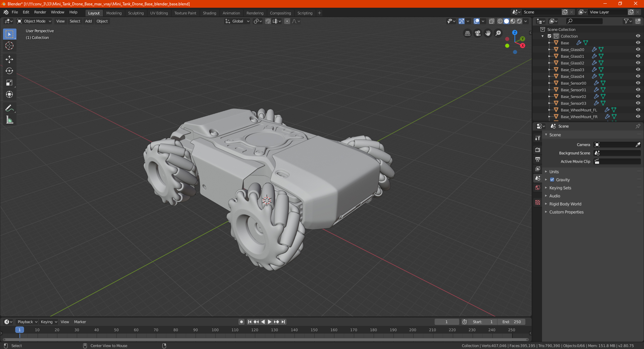The width and height of the screenshot is (644, 349).
Task: Pick the Scale tool
Action: pyautogui.click(x=9, y=83)
